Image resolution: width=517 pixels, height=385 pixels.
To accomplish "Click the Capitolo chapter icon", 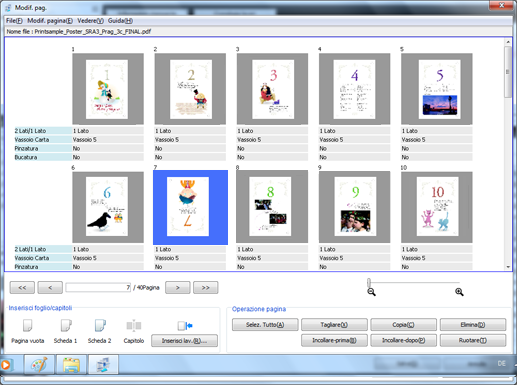I will click(x=134, y=326).
